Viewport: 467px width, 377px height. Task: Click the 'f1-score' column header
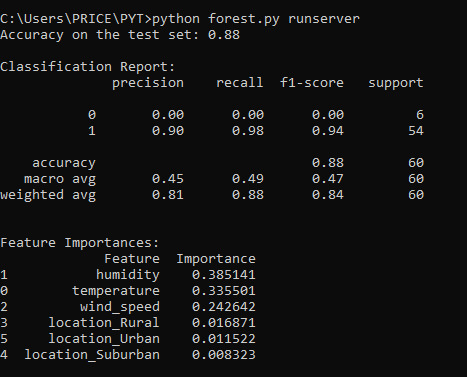tap(312, 83)
